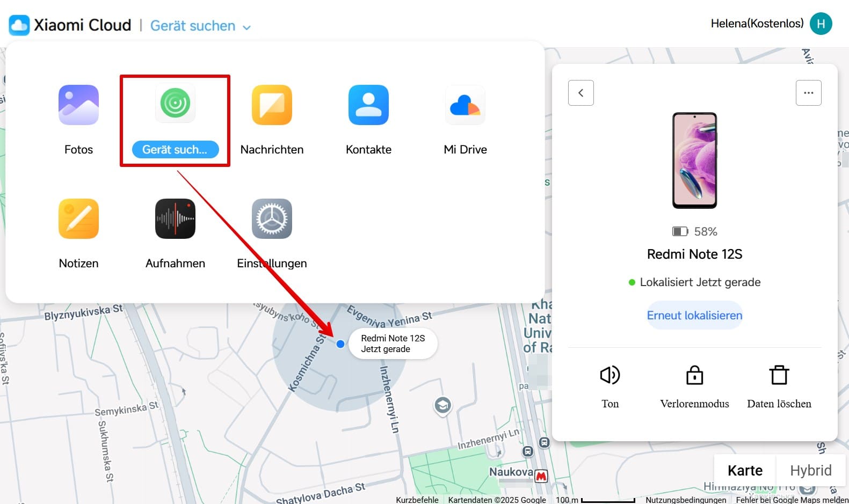Viewport: 849px width, 504px height.
Task: Click the 100 m map scale control
Action: [595, 500]
